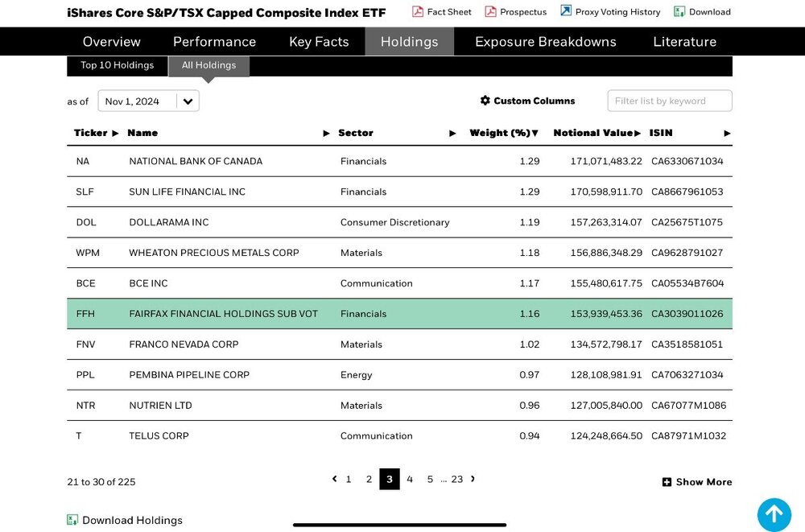Select the All Holdings sub-tab
Screen dimensions: 805x532
(209, 65)
